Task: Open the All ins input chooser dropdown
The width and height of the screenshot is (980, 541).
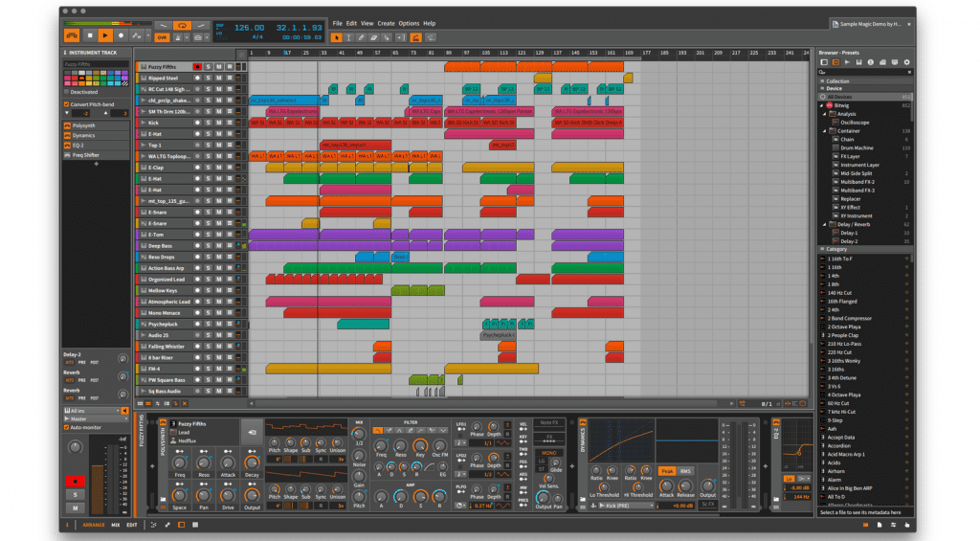Action: [91, 411]
